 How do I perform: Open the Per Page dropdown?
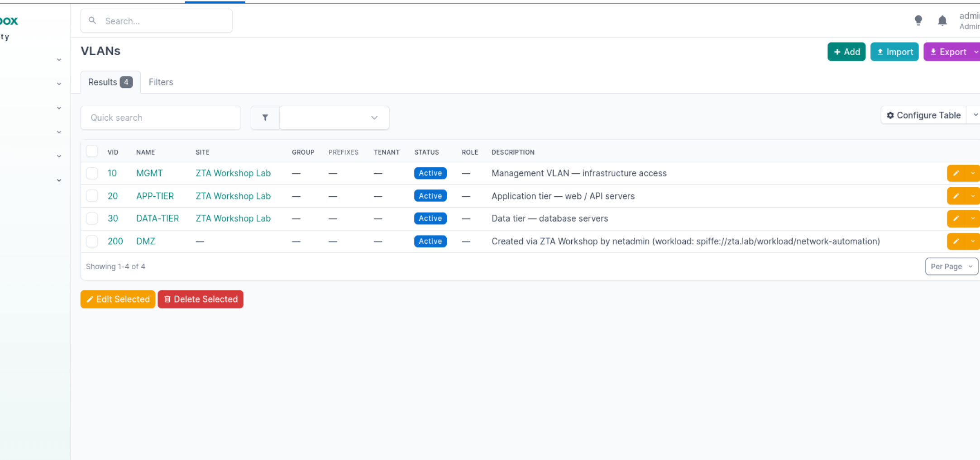pos(951,266)
